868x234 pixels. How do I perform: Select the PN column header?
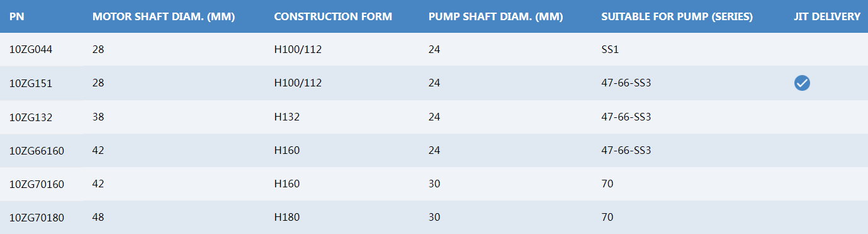[16, 16]
